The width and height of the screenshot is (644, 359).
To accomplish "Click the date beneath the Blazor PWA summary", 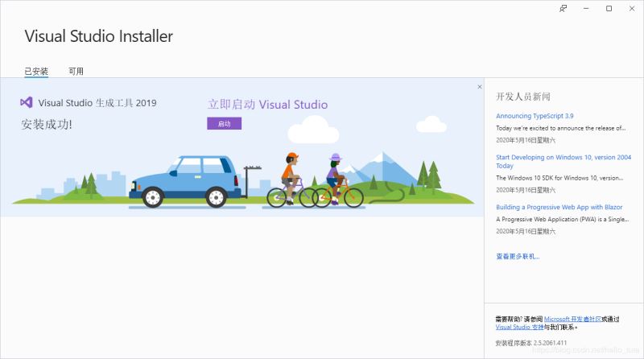I will 526,231.
